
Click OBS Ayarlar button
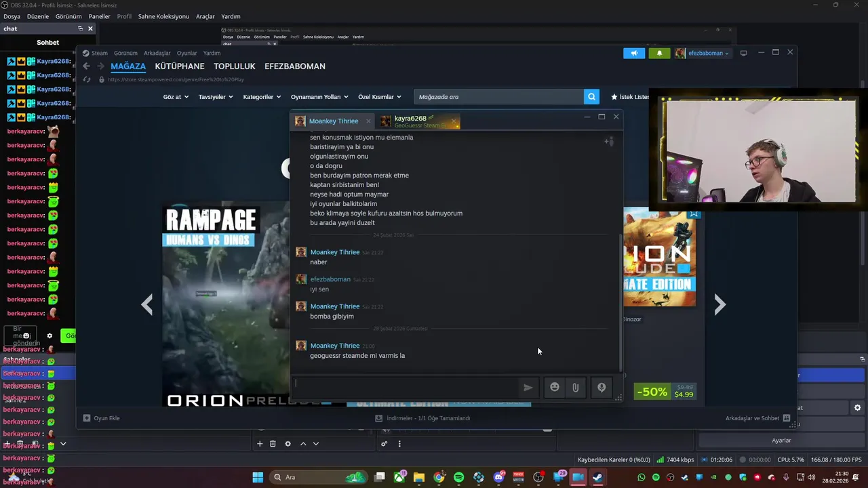point(781,441)
